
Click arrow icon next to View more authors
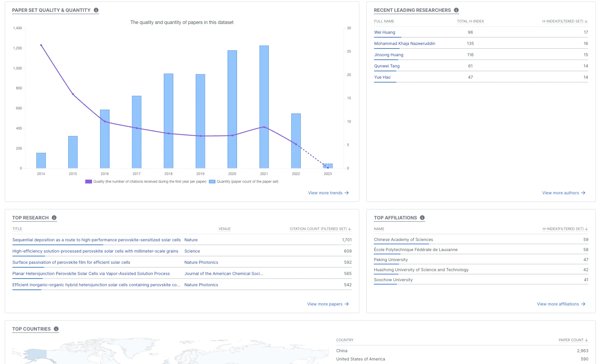click(x=583, y=193)
